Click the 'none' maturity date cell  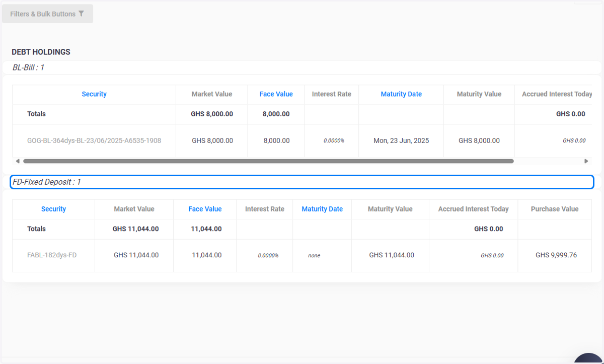tap(314, 256)
